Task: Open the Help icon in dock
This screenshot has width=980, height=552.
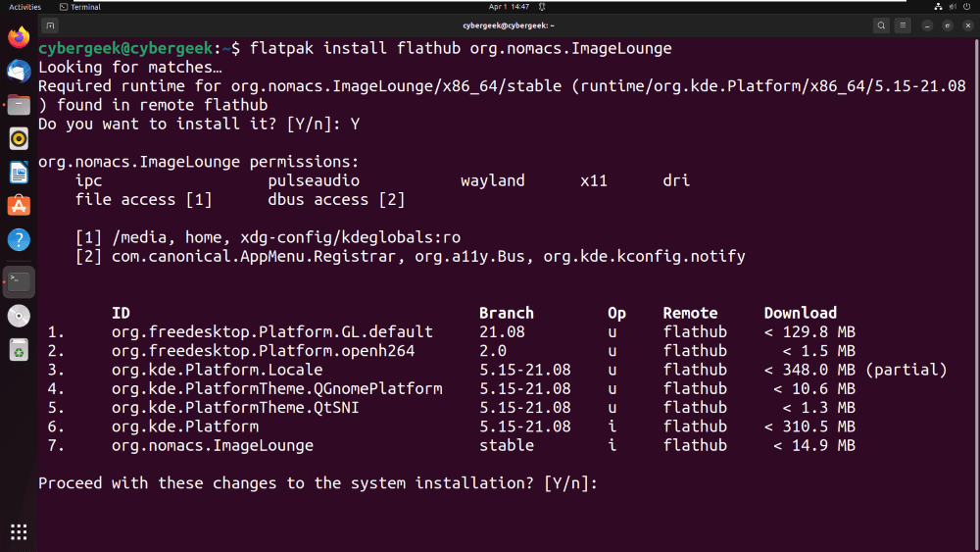Action: coord(19,239)
